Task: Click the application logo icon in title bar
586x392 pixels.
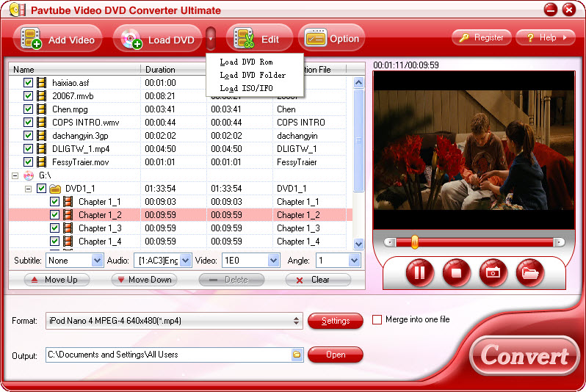Action: coord(17,10)
